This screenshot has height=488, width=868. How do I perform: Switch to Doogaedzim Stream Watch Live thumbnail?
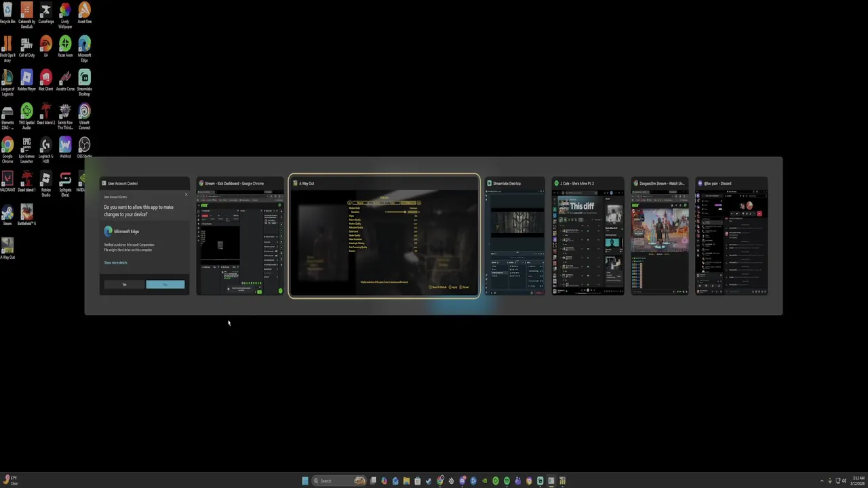[660, 236]
